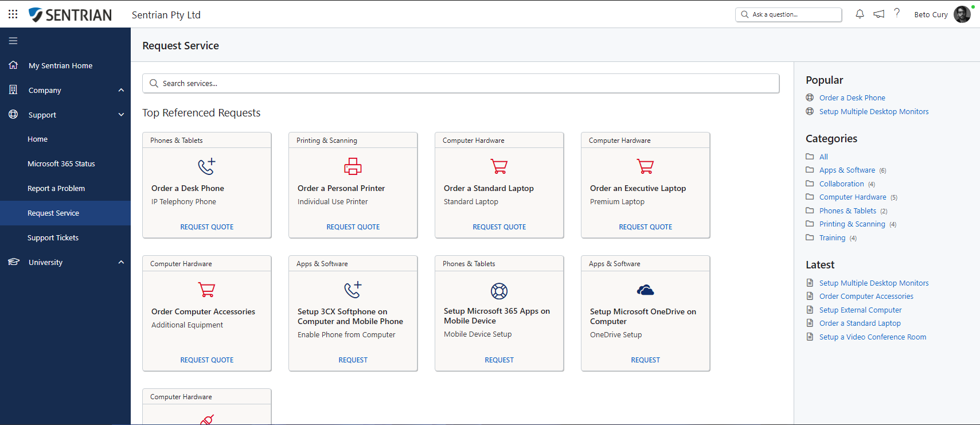Click cloud icon on Setup Microsoft OneDrive card
The height and width of the screenshot is (425, 980).
coord(645,290)
